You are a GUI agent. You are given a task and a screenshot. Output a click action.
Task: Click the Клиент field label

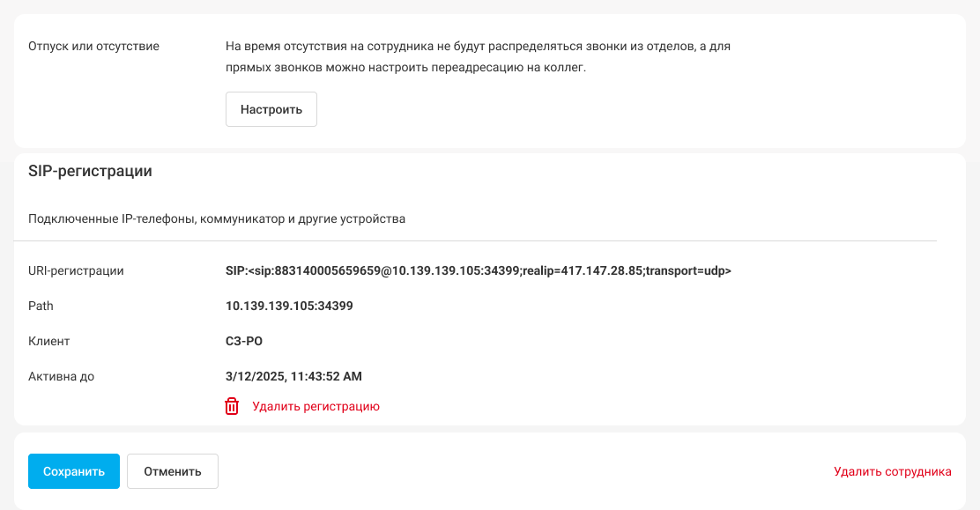click(x=48, y=341)
